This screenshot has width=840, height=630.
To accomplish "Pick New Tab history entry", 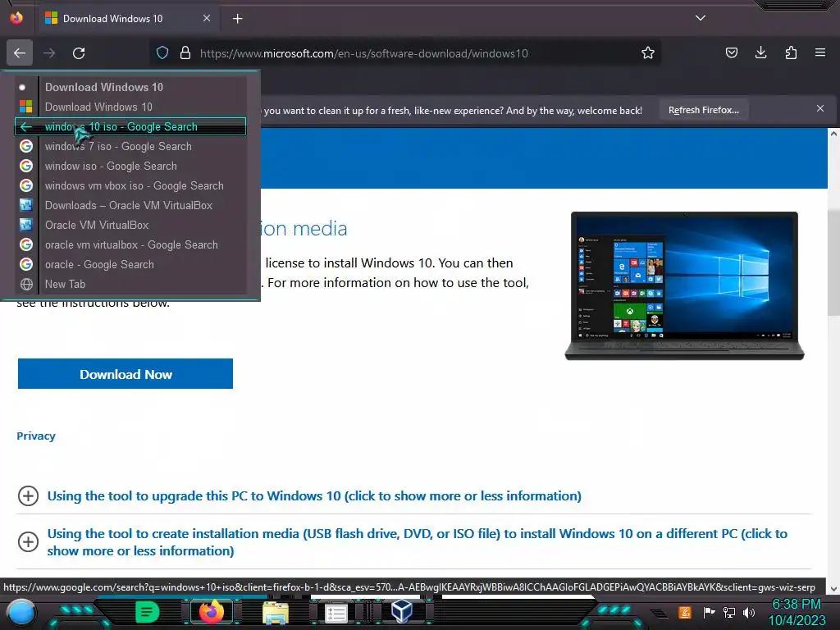I will (x=130, y=285).
